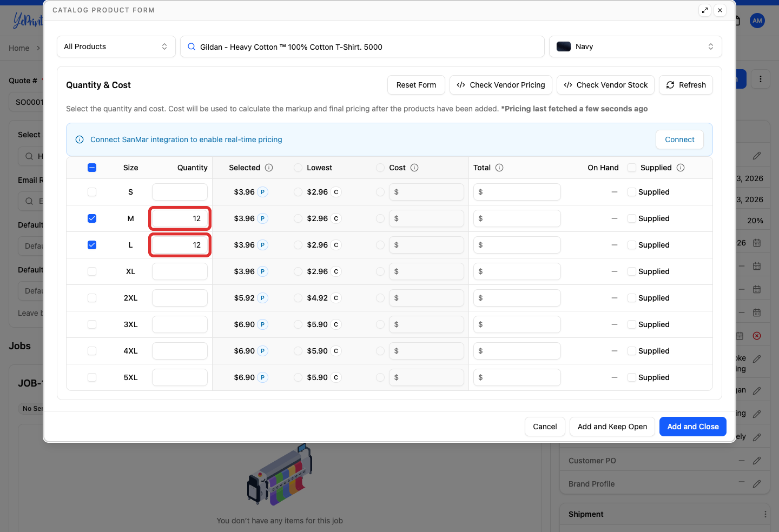Click pencil icon beside Customer PO
Viewport: 779px width, 532px height.
[757, 461]
